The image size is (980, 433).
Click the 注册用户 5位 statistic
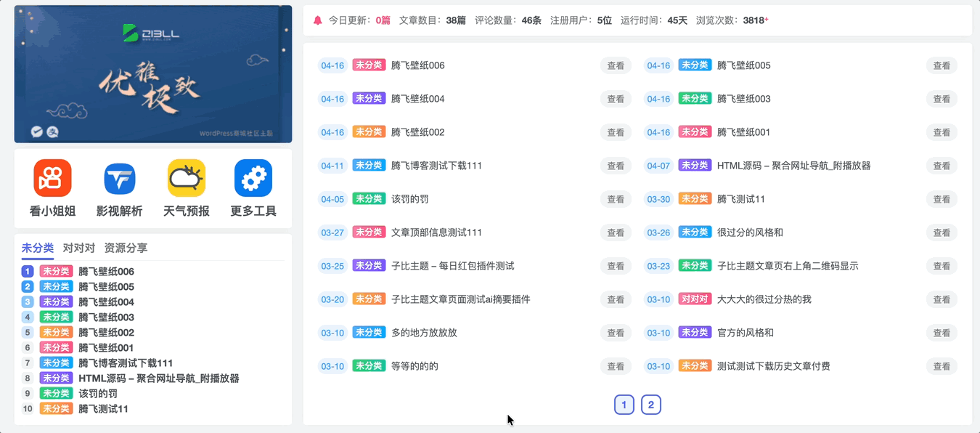581,20
